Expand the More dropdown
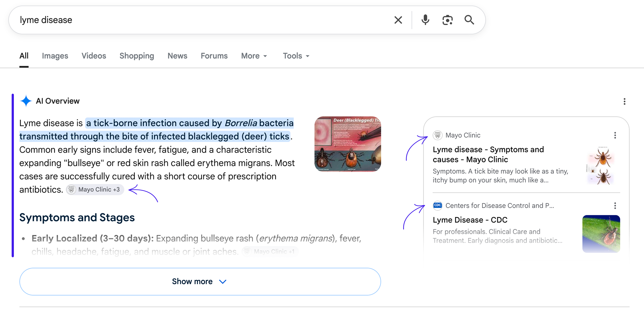Screen dimensions: 644x316 coord(254,56)
